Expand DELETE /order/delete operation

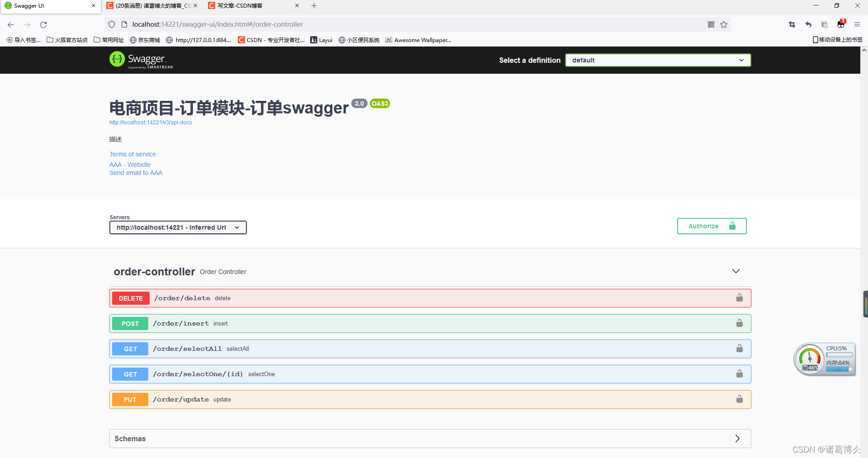[430, 298]
